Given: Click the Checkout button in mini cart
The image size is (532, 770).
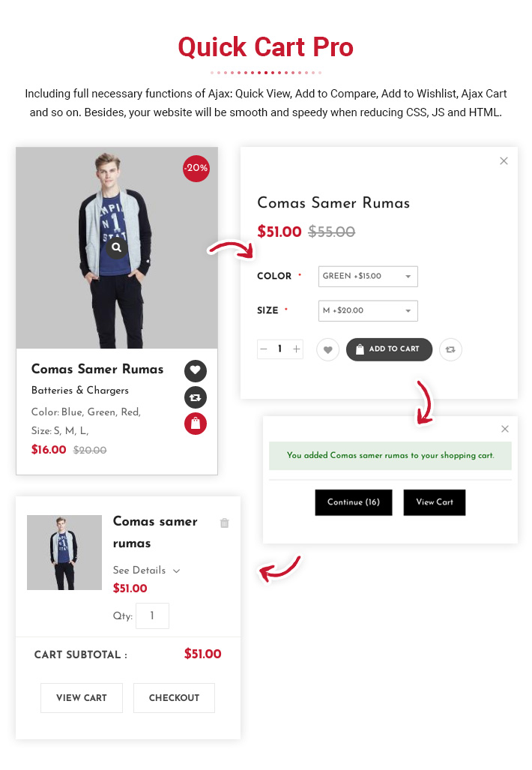Looking at the screenshot, I should point(175,698).
